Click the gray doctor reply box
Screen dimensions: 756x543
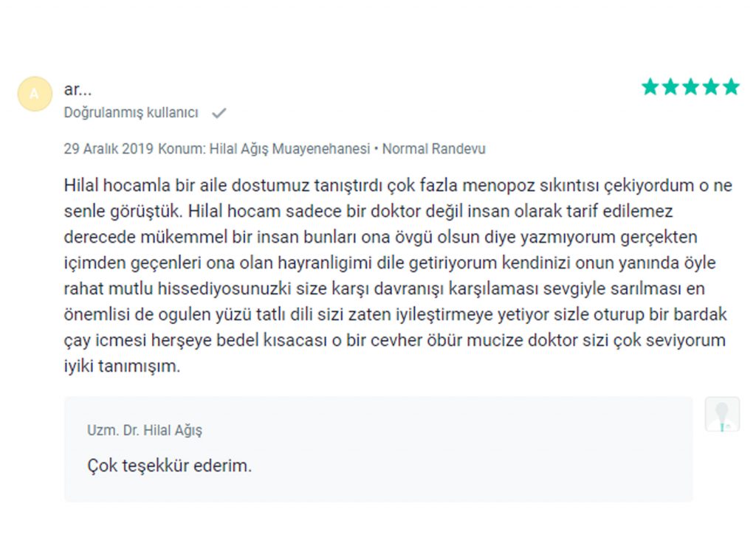tap(379, 449)
